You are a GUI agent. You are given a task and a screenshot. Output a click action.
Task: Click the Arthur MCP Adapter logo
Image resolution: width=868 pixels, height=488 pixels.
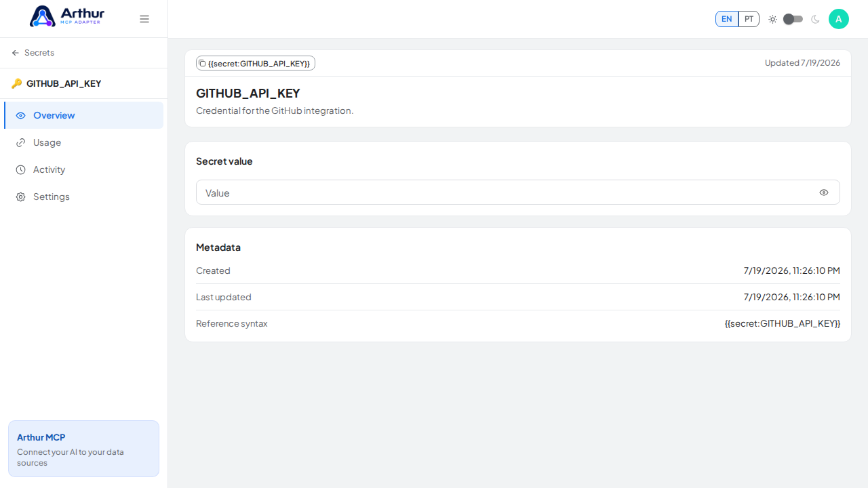67,16
